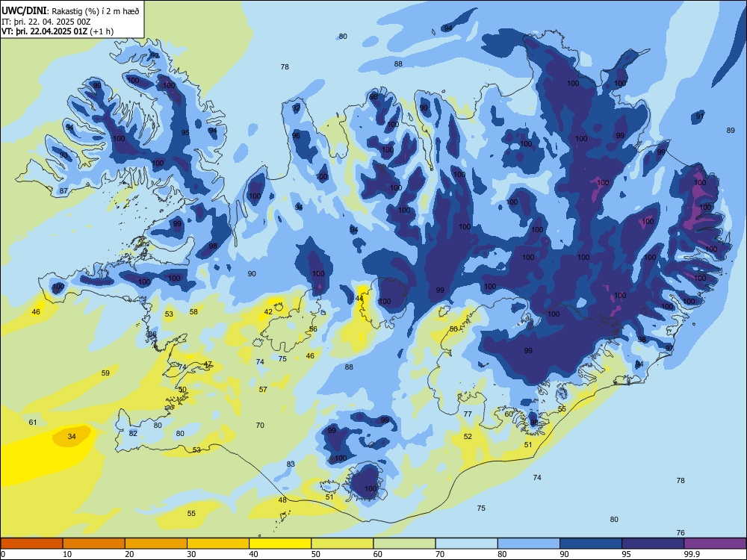747x560 pixels.
Task: Click the dark orange 0–10 legend swatch
Action: tap(31, 544)
